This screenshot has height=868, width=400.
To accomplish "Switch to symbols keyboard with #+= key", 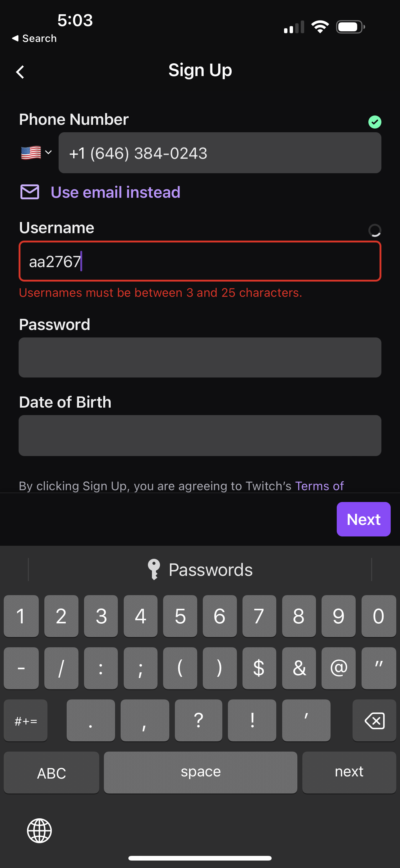I will pyautogui.click(x=26, y=721).
